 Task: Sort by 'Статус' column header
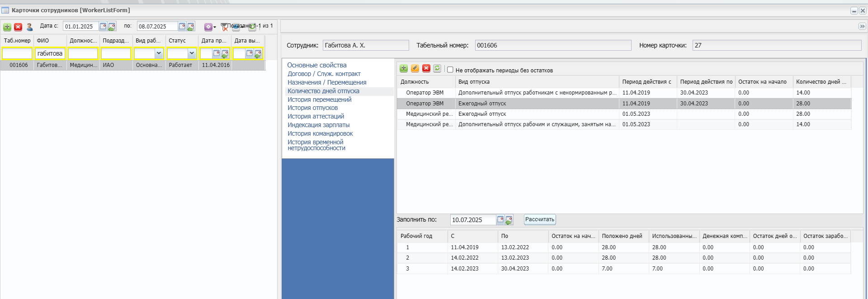pos(182,41)
